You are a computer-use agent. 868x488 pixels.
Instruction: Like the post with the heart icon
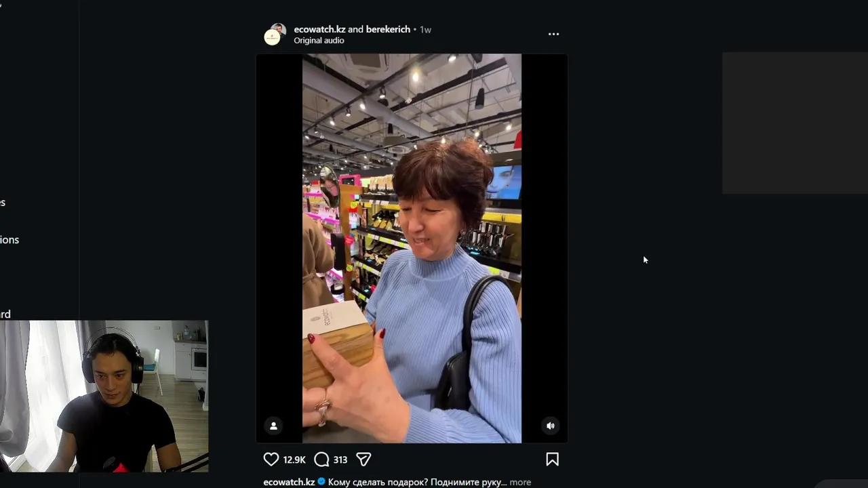271,460
